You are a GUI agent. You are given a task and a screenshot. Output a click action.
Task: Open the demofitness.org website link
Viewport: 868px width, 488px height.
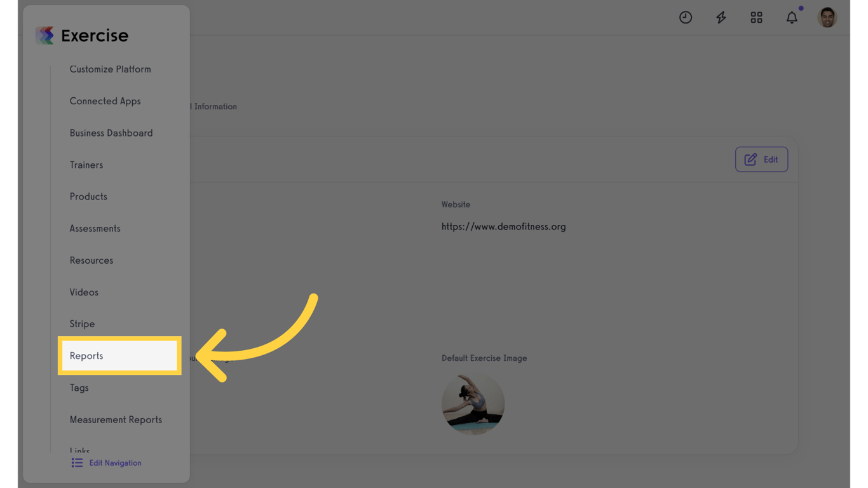(503, 227)
